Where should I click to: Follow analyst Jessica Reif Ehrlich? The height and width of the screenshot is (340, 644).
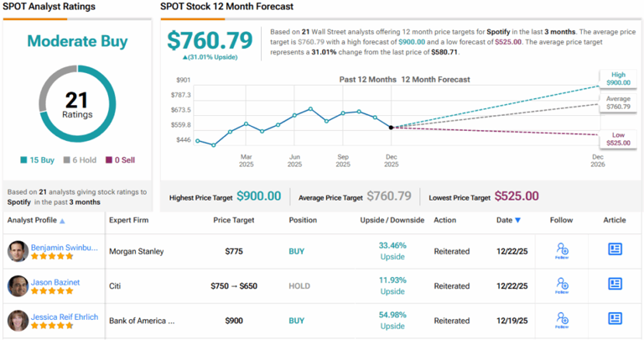(561, 319)
